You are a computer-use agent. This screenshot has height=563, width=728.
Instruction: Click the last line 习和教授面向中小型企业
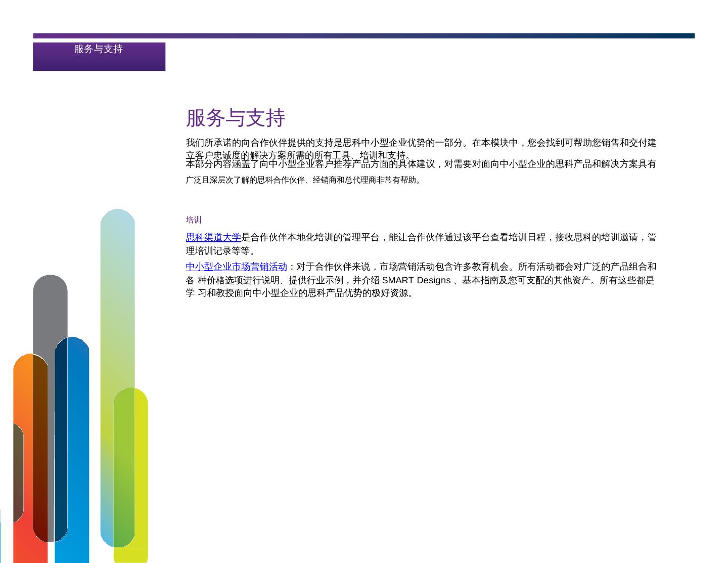(300, 293)
